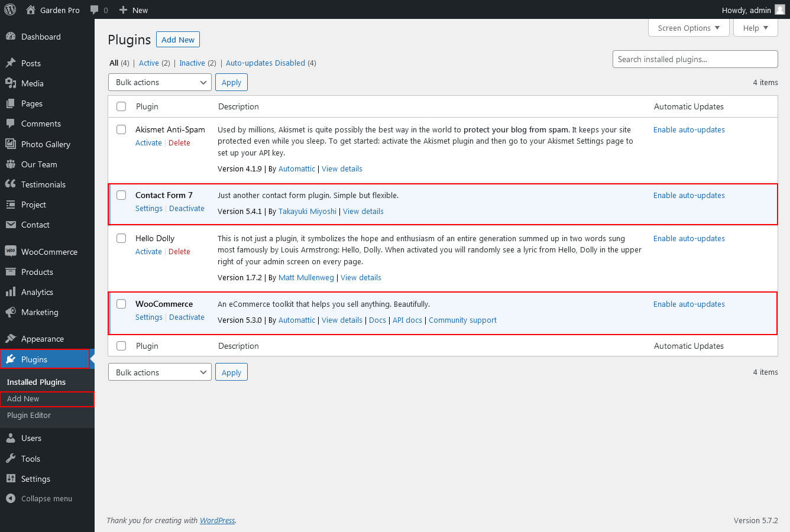
Task: Sort by Plugin column header at top
Action: (x=147, y=106)
